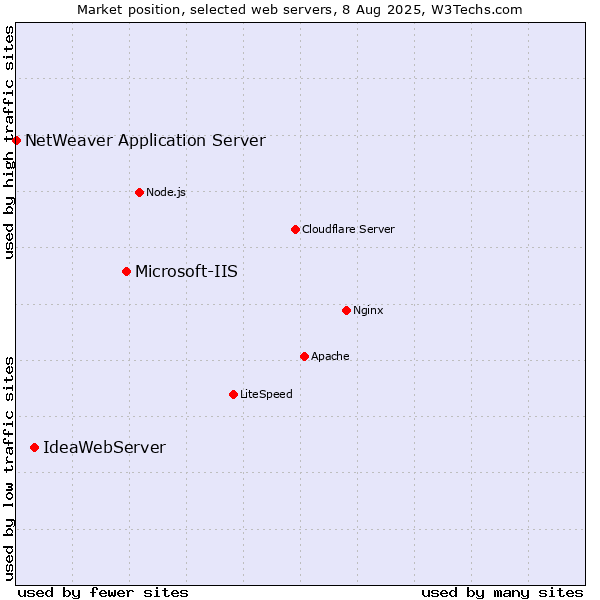Click the 'LiteSpeed' label text

[266, 394]
